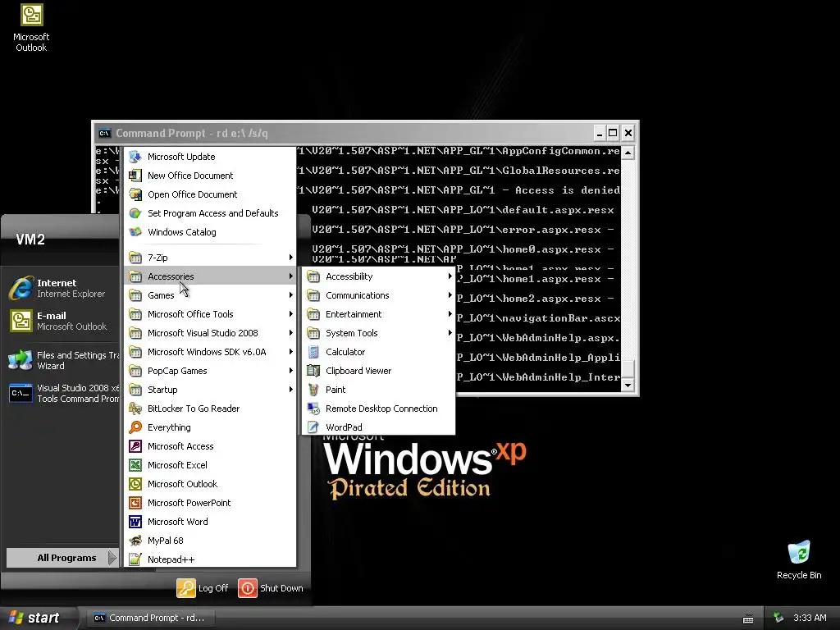The width and height of the screenshot is (840, 630).
Task: Click the Internet Explorer icon in Start menu
Action: [21, 288]
